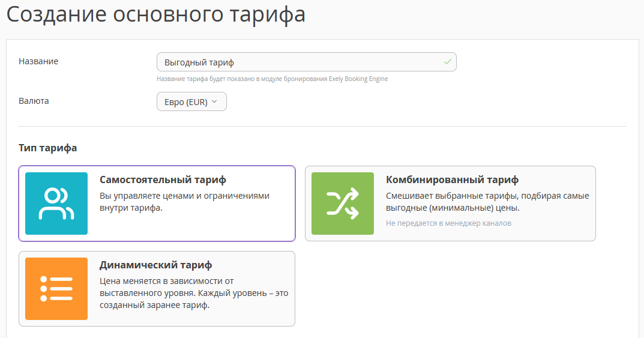The image size is (644, 338).
Task: Click the teal users icon of Самостоятельный тариф
Action: click(x=56, y=204)
